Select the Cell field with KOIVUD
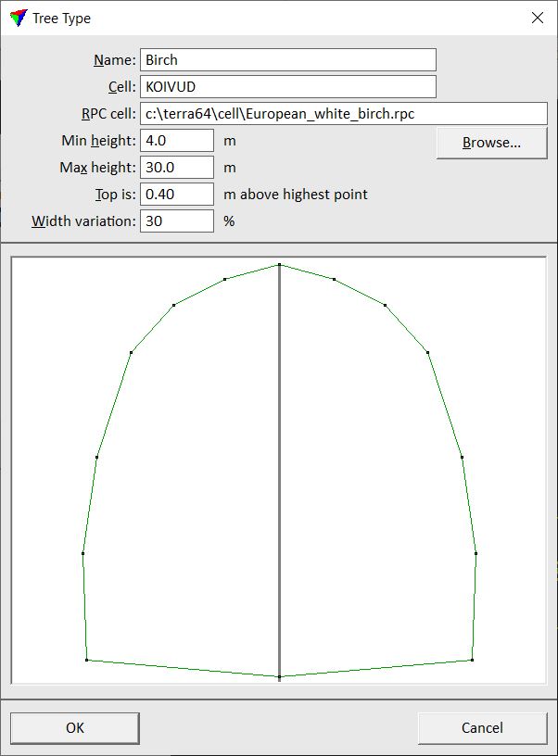The image size is (558, 756). pos(287,87)
